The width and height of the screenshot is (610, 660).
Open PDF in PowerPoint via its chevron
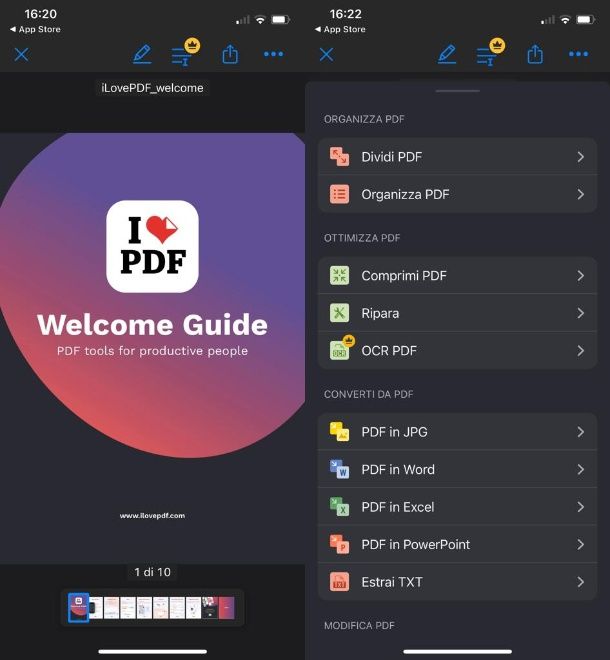pos(581,544)
